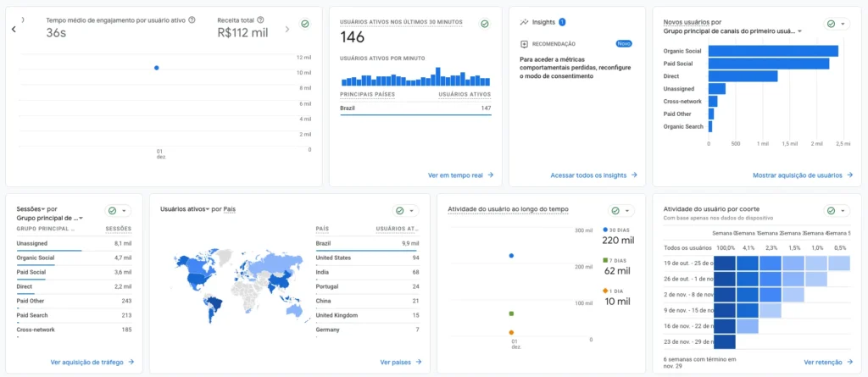Image resolution: width=868 pixels, height=377 pixels.
Task: Click the 7 Dias green legend marker
Action: 604,260
